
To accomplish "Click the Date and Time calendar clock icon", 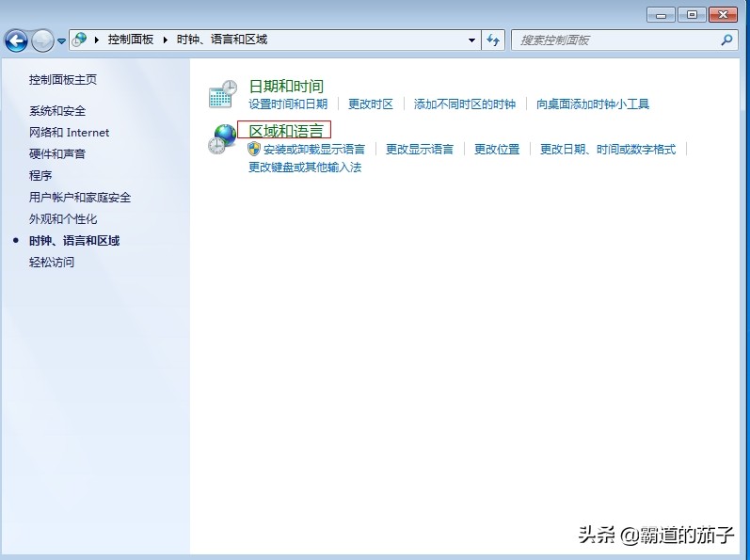I will 223,94.
